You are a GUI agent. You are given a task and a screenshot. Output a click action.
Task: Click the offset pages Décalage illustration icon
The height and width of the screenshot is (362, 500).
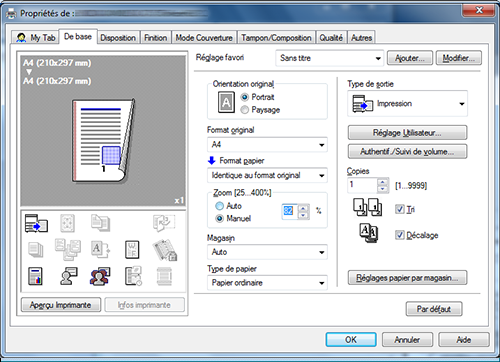(x=369, y=233)
